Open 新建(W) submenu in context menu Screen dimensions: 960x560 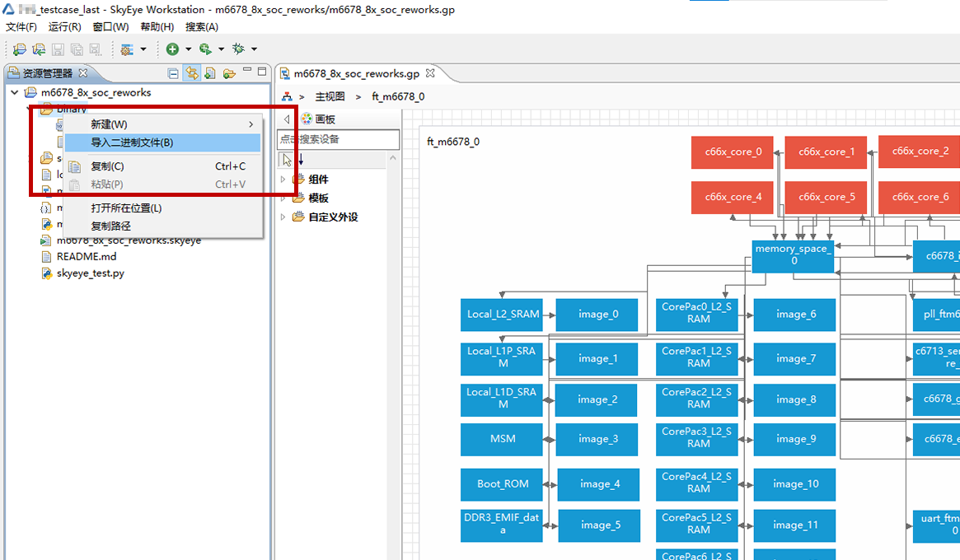(x=163, y=124)
